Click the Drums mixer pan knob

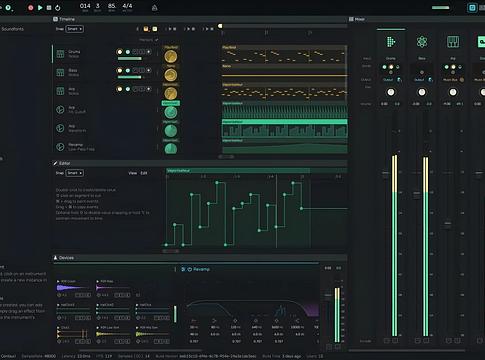pyautogui.click(x=391, y=92)
